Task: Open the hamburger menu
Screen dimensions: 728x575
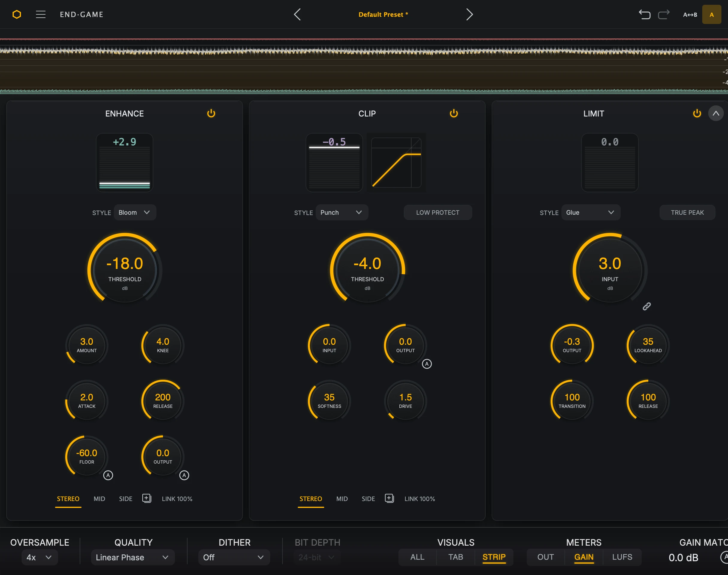Action: pos(41,14)
